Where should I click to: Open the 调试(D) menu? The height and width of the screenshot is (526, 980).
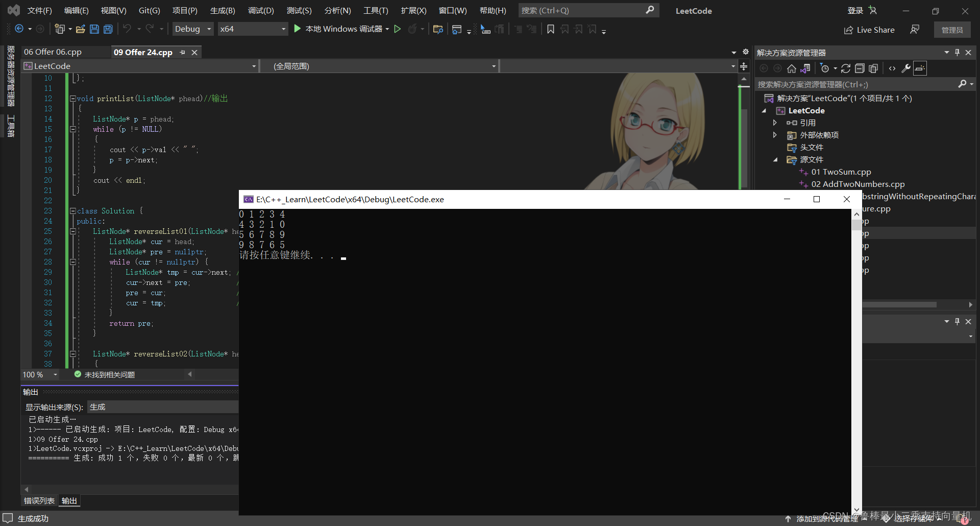click(261, 11)
